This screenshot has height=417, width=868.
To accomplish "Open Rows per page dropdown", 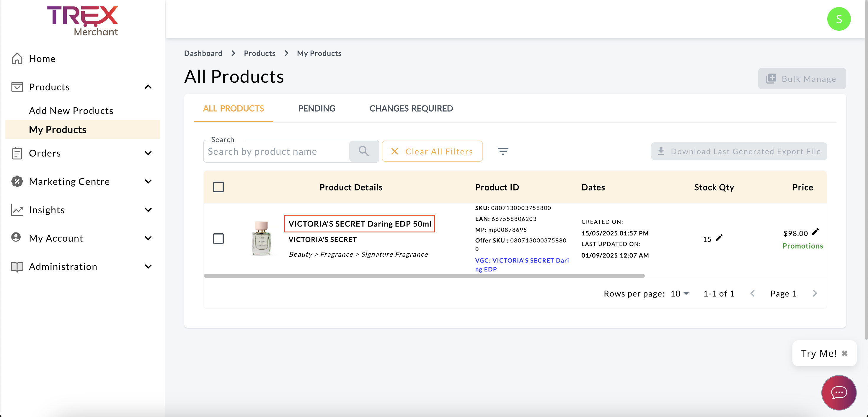I will pos(680,293).
